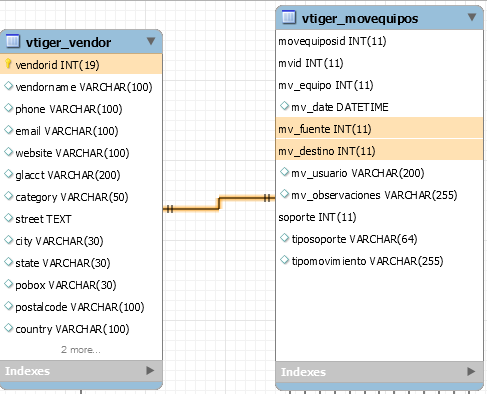The height and width of the screenshot is (394, 487).
Task: Select the mv_destino INT(11) column
Action: point(379,151)
